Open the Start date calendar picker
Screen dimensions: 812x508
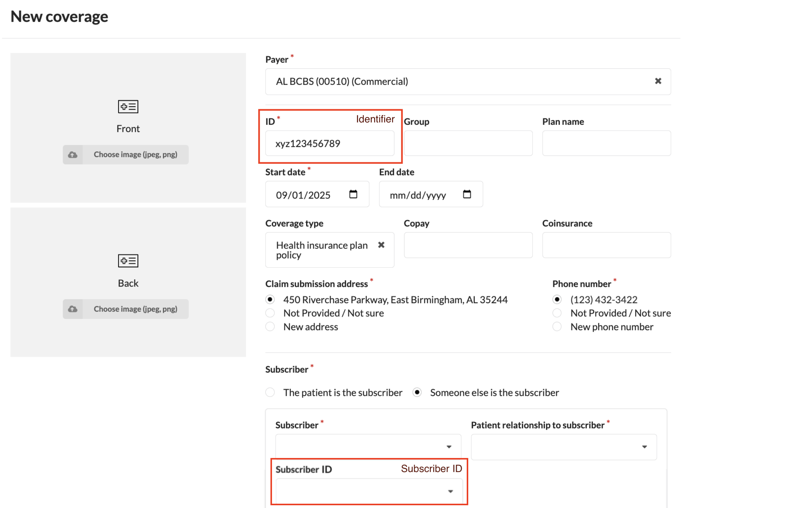[353, 194]
